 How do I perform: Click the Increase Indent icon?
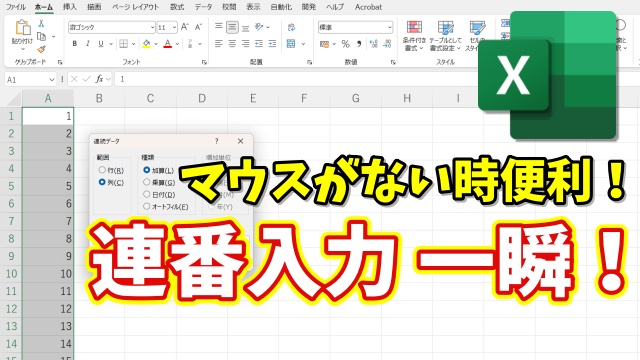click(272, 44)
